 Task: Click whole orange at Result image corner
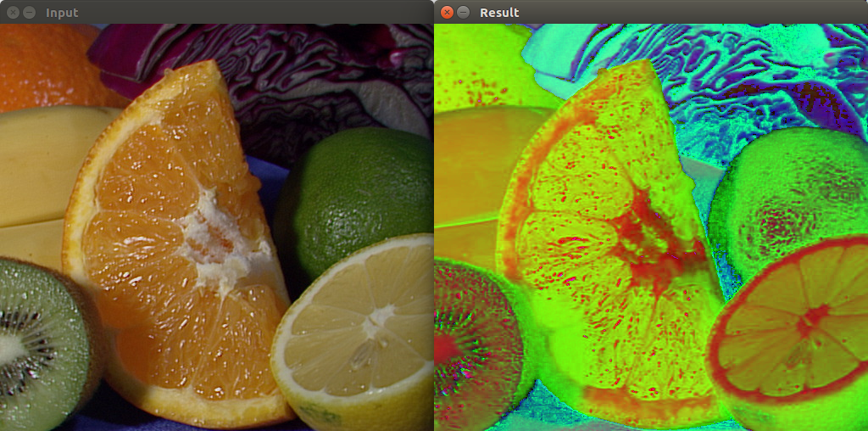point(475,64)
